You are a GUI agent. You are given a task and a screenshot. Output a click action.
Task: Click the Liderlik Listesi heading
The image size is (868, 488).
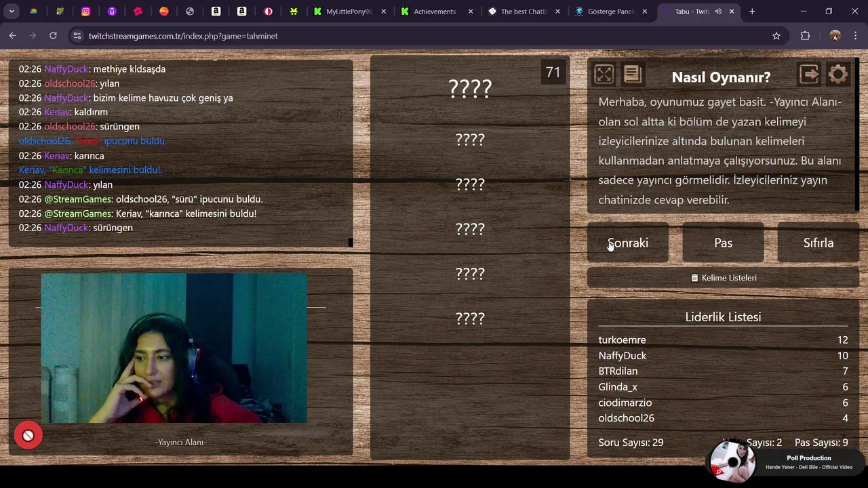(723, 317)
